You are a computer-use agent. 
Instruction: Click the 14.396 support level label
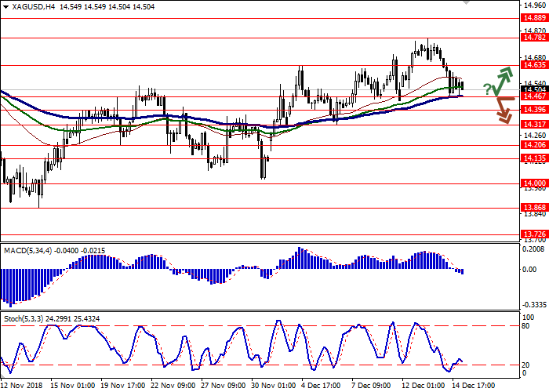[534, 110]
